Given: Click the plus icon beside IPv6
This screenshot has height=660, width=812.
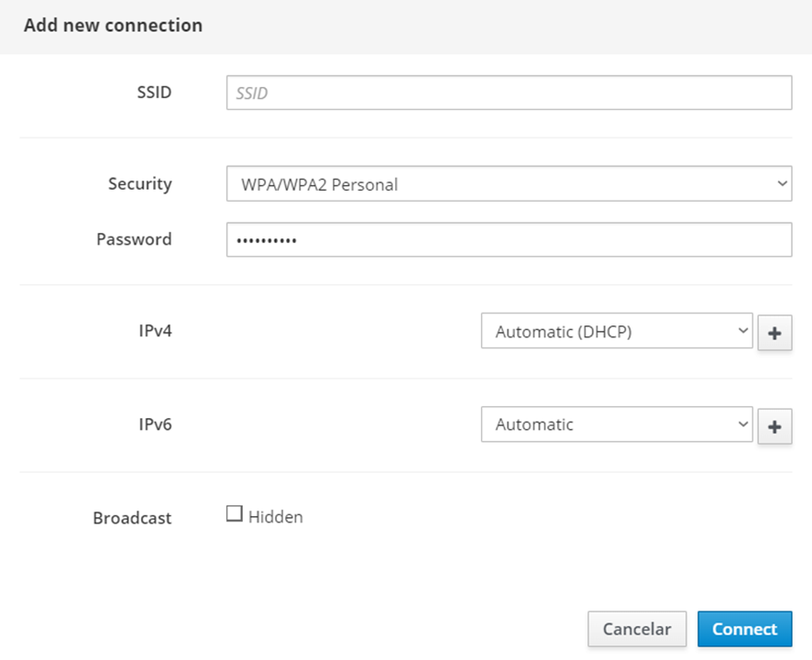Looking at the screenshot, I should tap(774, 427).
